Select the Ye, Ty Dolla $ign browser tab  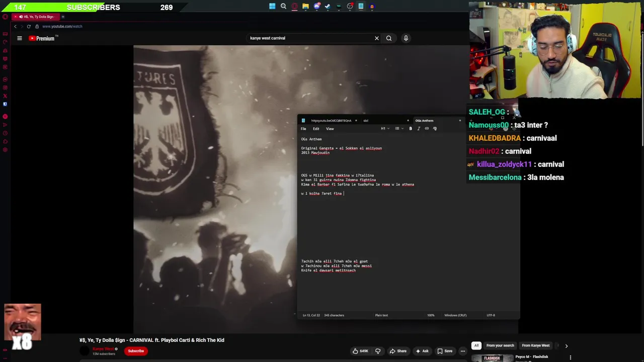[x=36, y=17]
